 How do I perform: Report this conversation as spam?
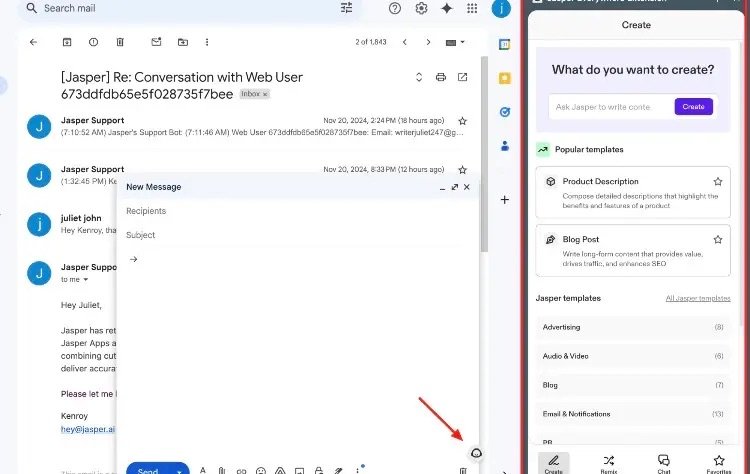pos(93,42)
